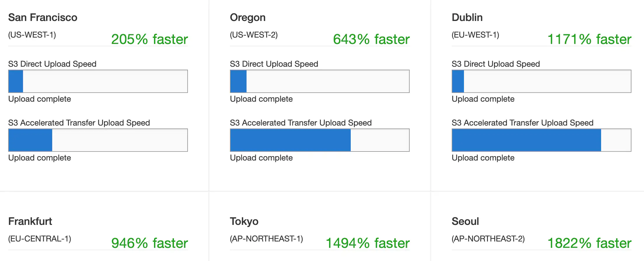Click Oregon's S3 Direct Upload Speed label
Viewport: 644px width, 261px height.
click(x=274, y=64)
